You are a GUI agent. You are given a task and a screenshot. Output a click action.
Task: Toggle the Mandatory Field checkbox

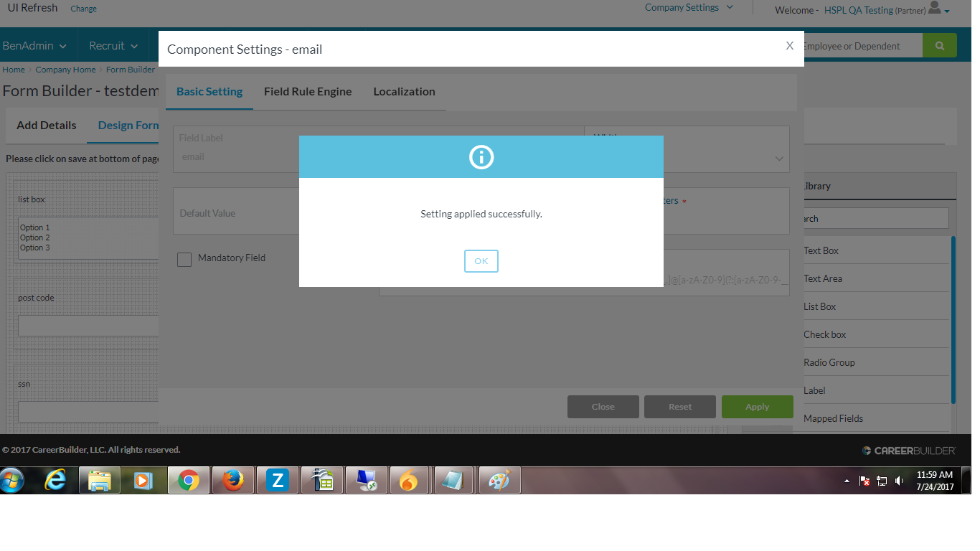pyautogui.click(x=184, y=259)
